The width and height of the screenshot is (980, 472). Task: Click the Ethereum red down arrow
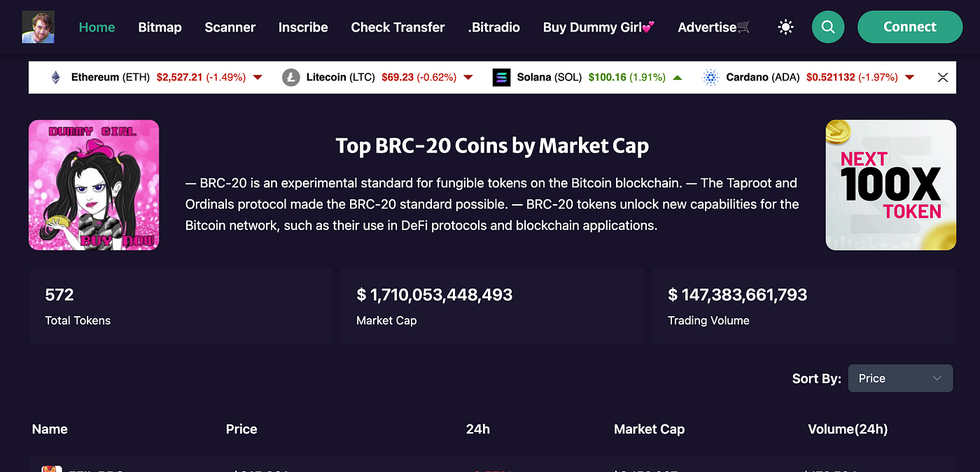(x=258, y=78)
